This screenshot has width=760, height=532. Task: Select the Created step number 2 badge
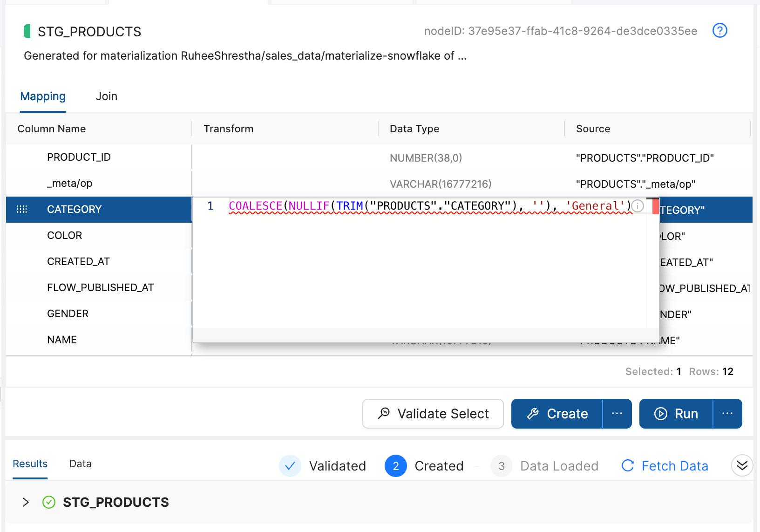395,466
